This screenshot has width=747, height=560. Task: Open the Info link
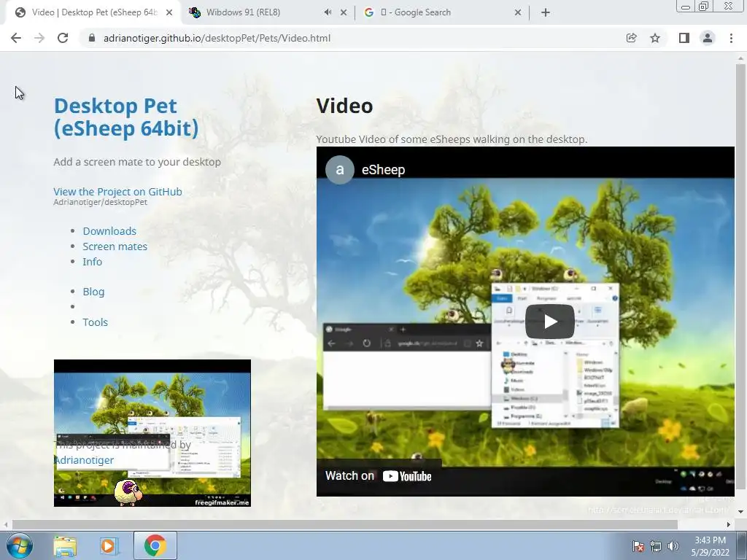point(93,262)
